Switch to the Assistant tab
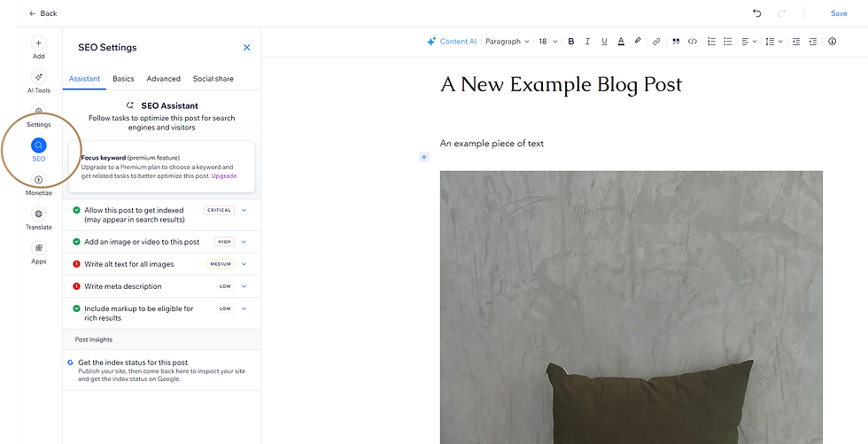 click(84, 79)
